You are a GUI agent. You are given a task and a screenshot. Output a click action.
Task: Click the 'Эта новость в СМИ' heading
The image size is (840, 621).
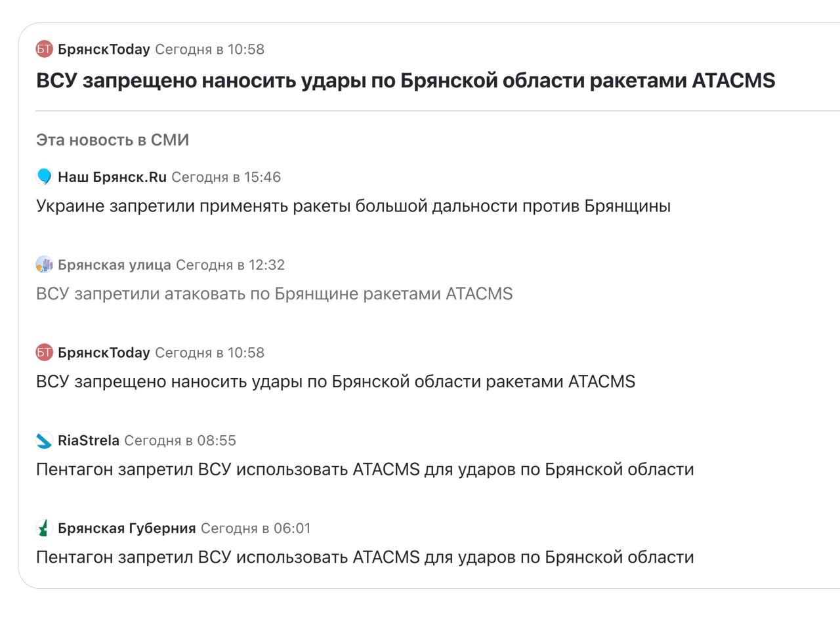pyautogui.click(x=112, y=140)
